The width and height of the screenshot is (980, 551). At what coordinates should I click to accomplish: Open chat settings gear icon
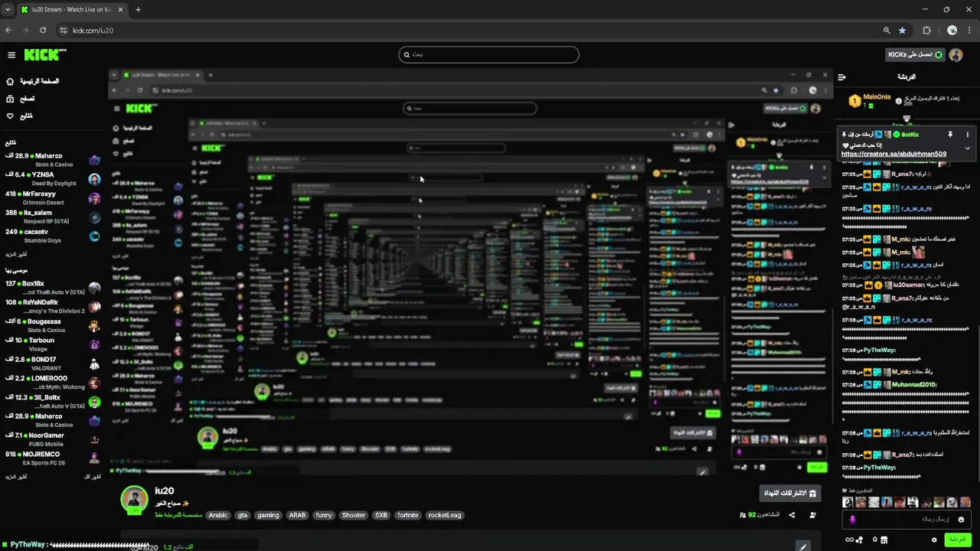[x=934, y=540]
